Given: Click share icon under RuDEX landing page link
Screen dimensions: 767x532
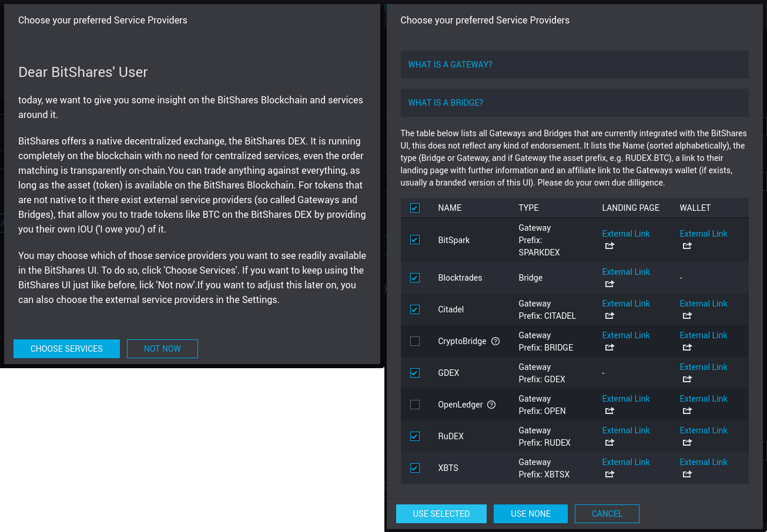Looking at the screenshot, I should pyautogui.click(x=609, y=443).
